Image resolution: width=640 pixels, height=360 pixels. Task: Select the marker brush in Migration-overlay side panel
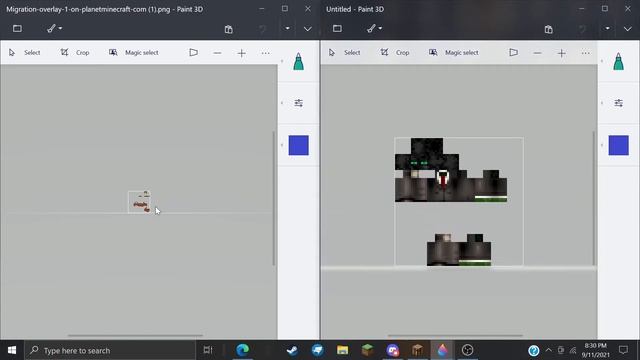[299, 62]
